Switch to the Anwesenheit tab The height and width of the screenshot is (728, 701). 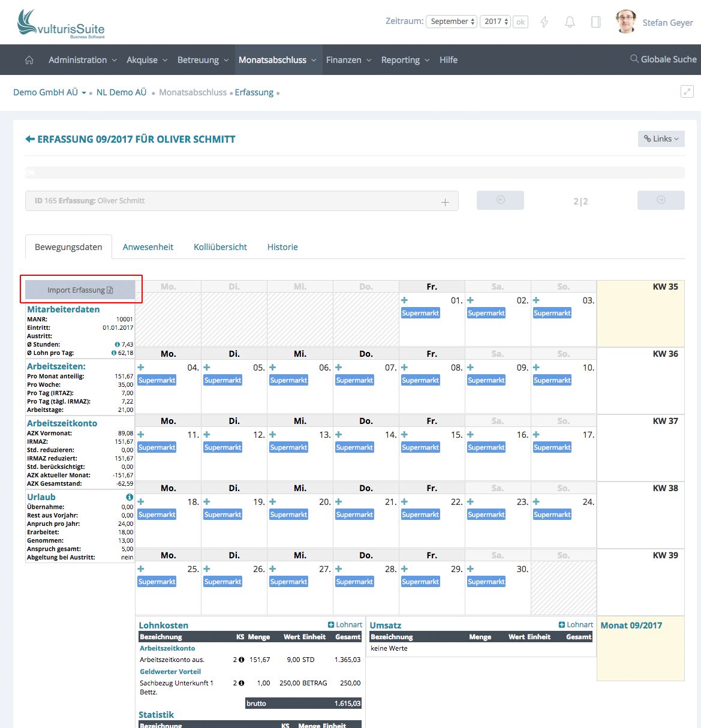click(x=148, y=247)
